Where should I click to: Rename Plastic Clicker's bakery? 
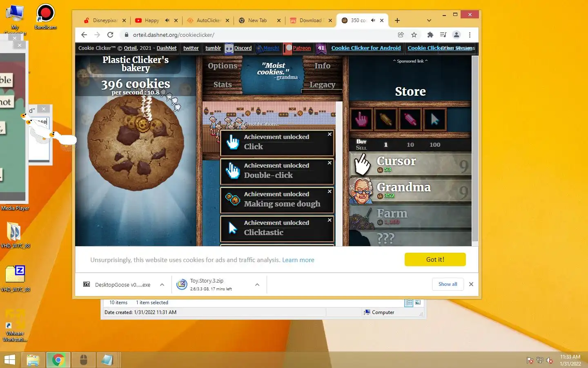tap(136, 64)
